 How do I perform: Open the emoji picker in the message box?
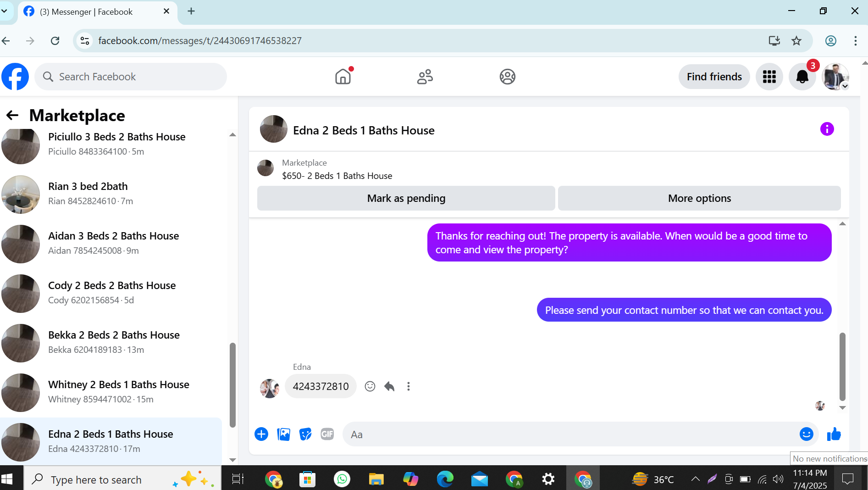tap(807, 434)
